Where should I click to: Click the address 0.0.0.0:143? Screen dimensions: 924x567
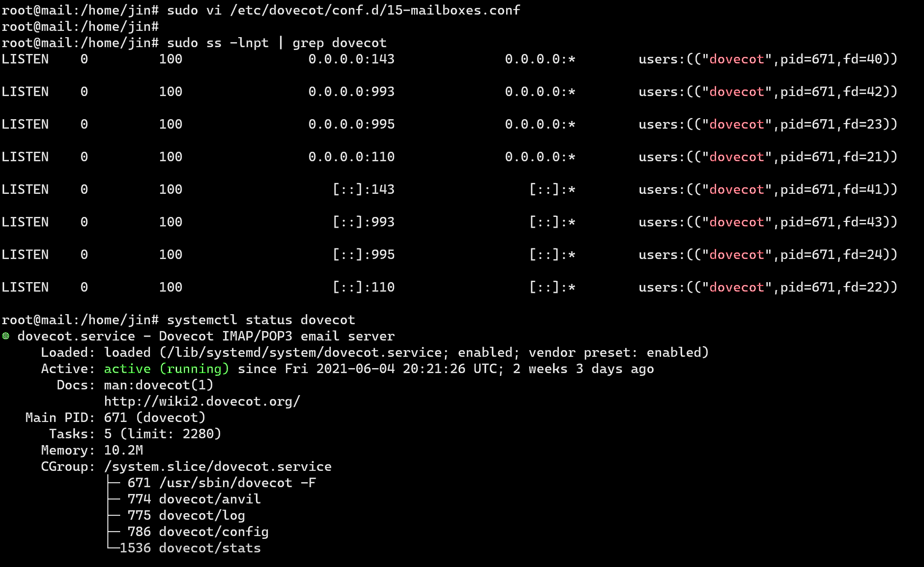click(x=352, y=59)
